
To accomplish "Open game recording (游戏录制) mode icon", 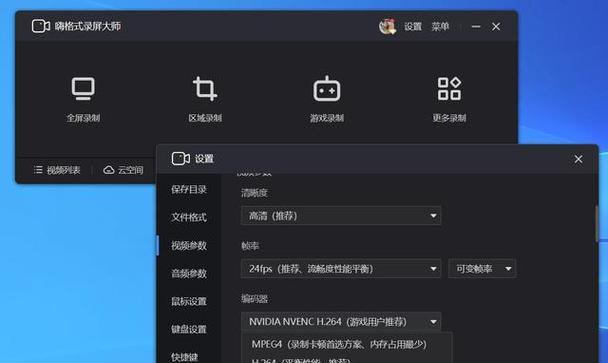I will click(327, 88).
